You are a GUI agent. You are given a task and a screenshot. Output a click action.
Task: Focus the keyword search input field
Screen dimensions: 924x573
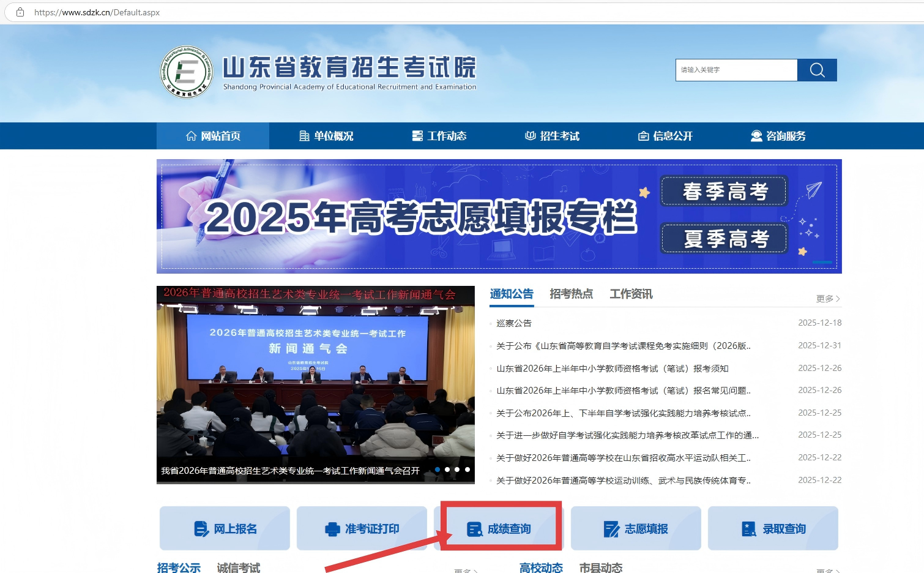[736, 70]
